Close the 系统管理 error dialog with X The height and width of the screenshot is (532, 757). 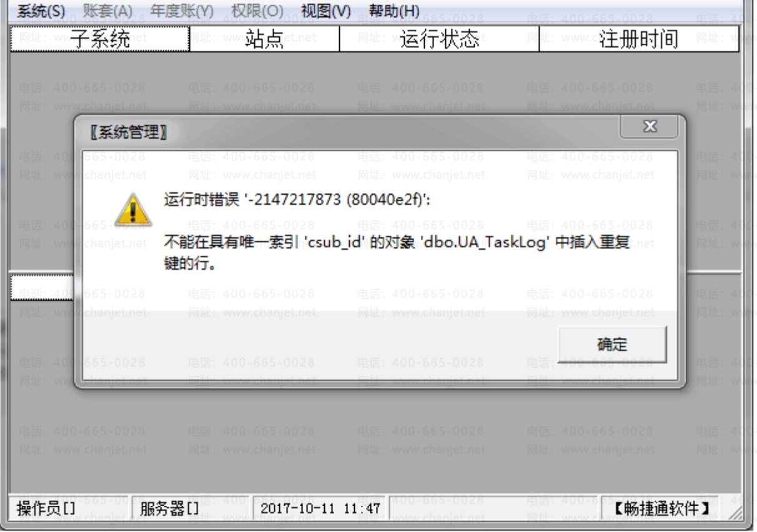point(649,127)
